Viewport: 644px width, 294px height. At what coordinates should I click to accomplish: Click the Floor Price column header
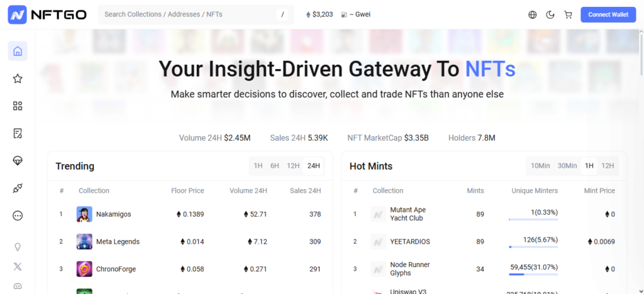pyautogui.click(x=187, y=191)
